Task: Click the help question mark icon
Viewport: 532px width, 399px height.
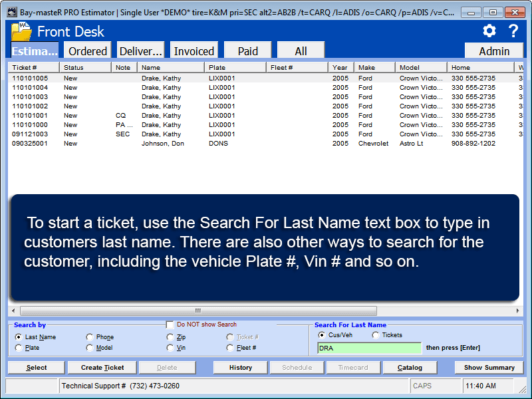Action: point(513,31)
